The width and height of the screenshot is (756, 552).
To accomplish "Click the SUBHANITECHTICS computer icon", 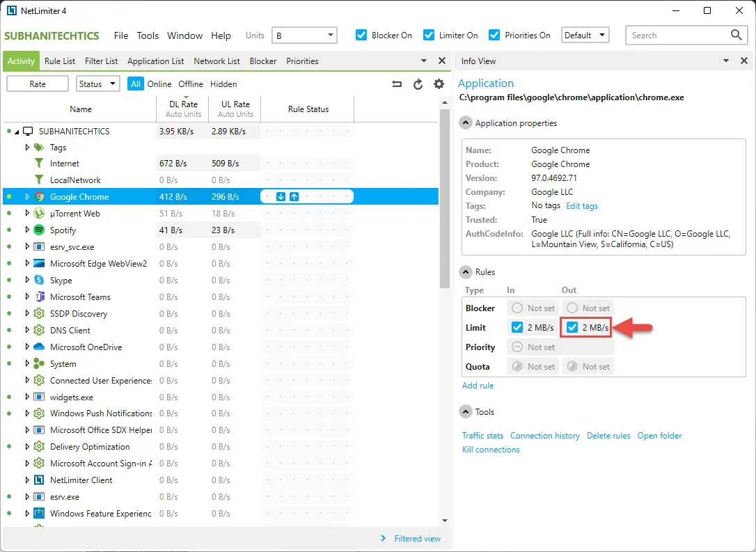I will tap(29, 131).
